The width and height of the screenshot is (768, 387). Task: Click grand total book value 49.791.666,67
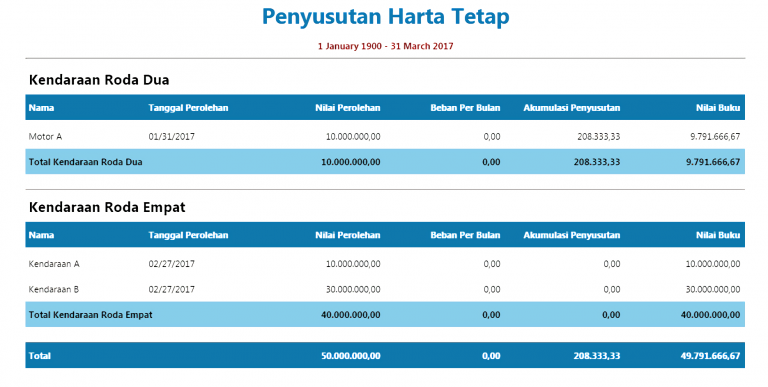710,356
